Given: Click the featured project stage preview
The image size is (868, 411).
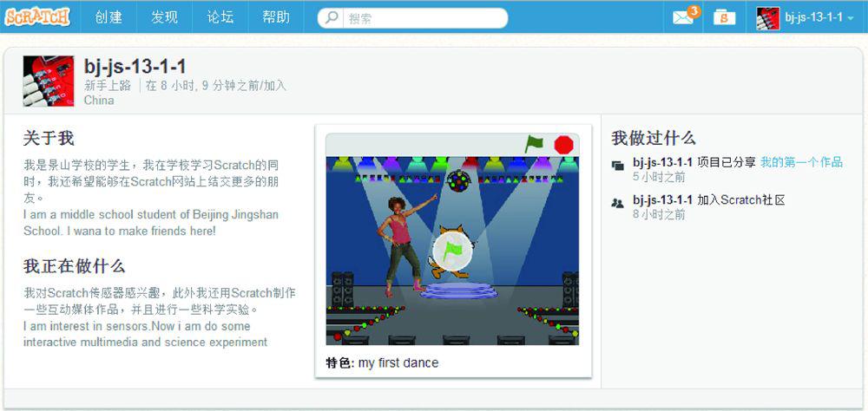Looking at the screenshot, I should coord(452,251).
